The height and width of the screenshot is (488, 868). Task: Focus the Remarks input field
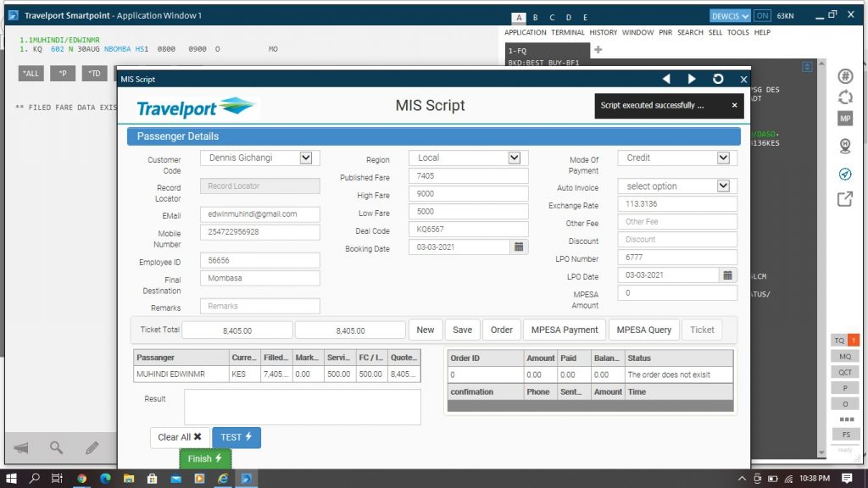click(260, 306)
